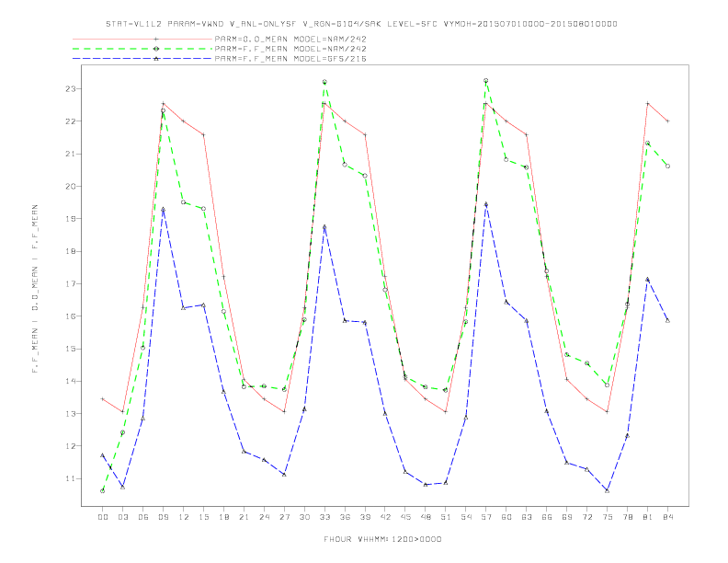
Task: Click y-axis tick label 15
Action: [70, 349]
